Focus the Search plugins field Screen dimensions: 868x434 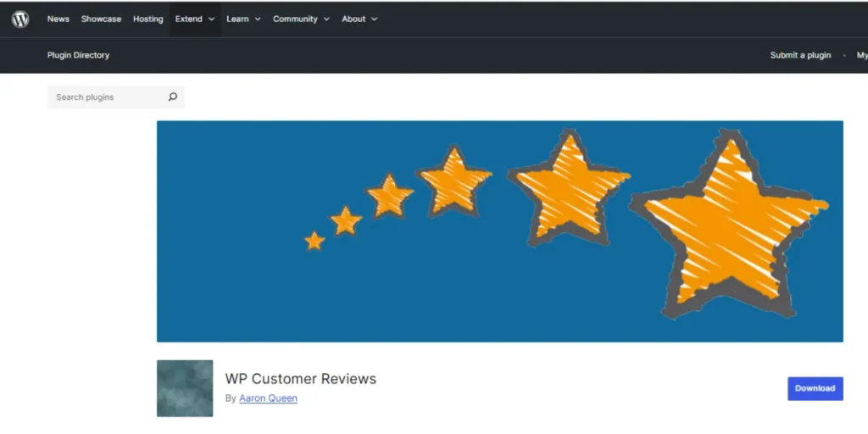click(x=115, y=97)
